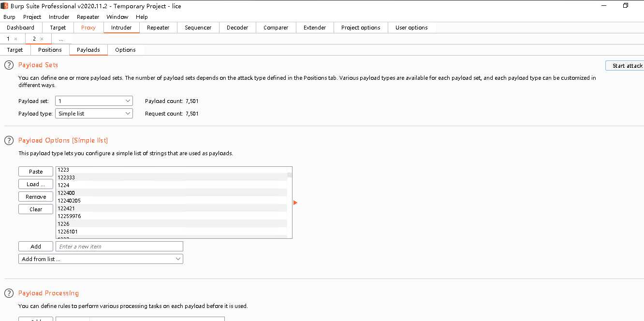Switch to the Options sub-tab

(126, 50)
